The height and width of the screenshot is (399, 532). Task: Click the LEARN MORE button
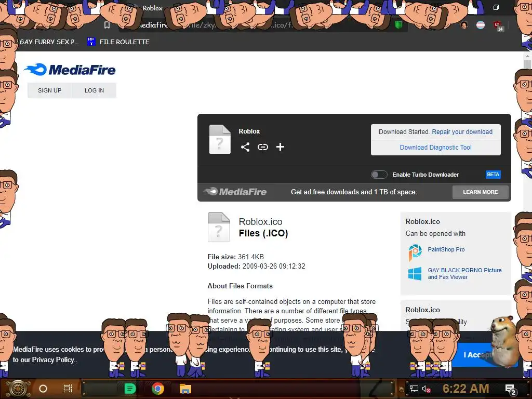coord(481,192)
